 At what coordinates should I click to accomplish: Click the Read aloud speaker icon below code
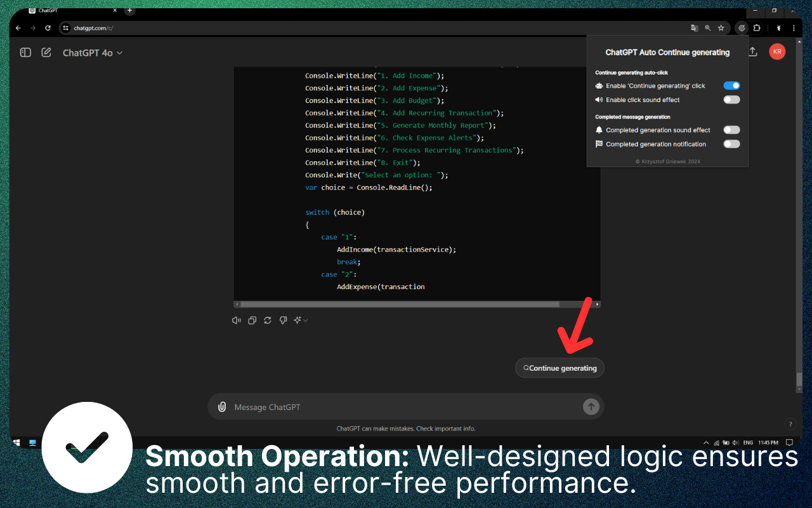click(237, 321)
